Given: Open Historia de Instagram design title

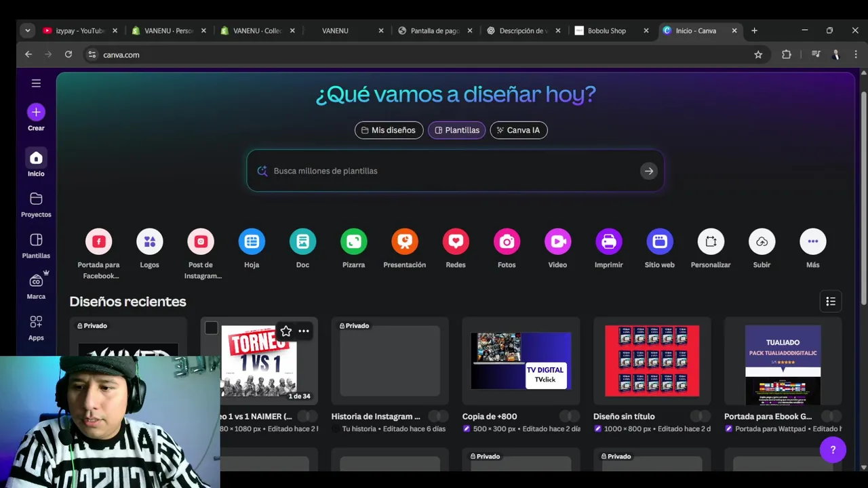Looking at the screenshot, I should 376,416.
